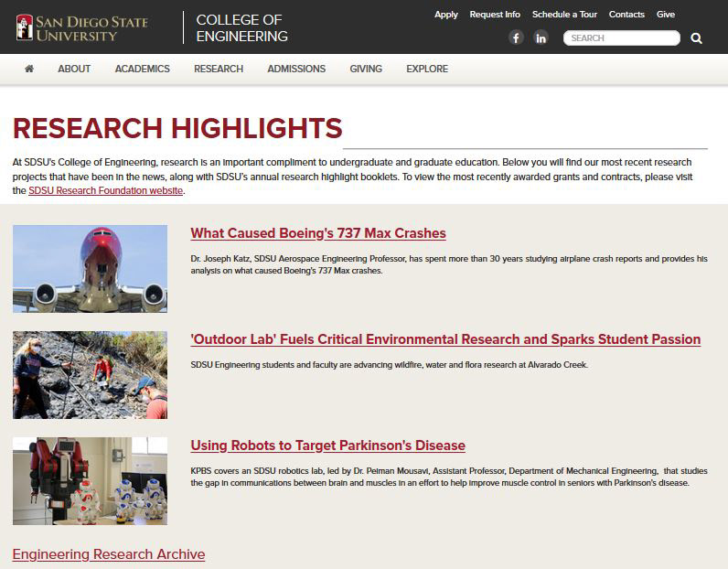
Task: Click the students on rocky hillside thumbnail
Action: (x=90, y=375)
